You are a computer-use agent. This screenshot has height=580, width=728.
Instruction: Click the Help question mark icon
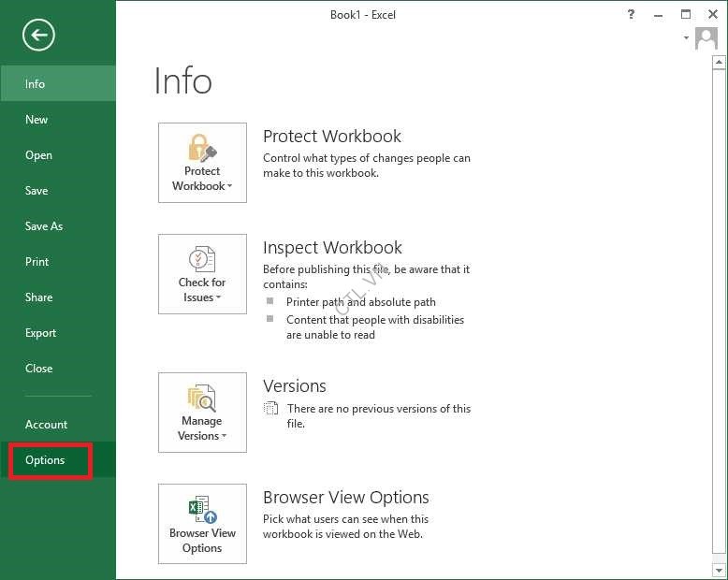[x=631, y=14]
